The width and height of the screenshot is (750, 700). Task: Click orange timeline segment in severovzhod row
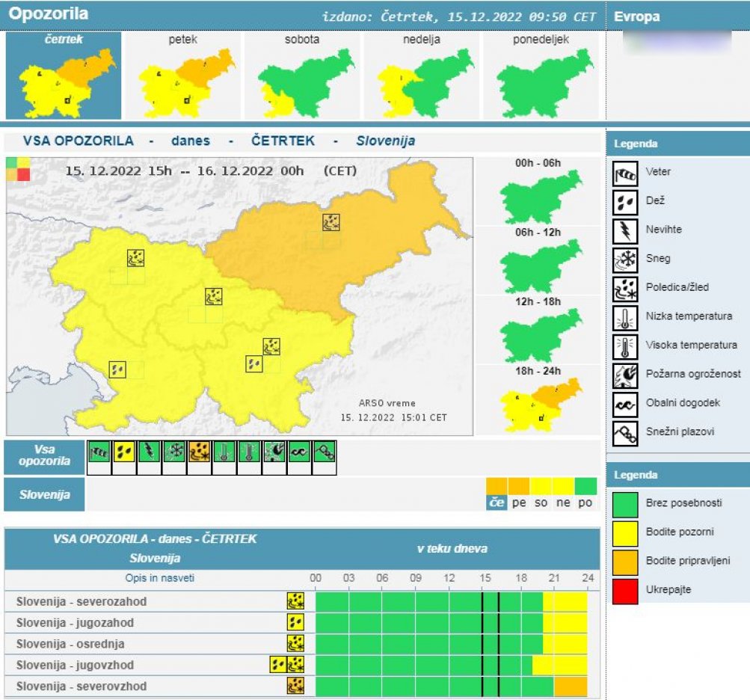point(571,686)
